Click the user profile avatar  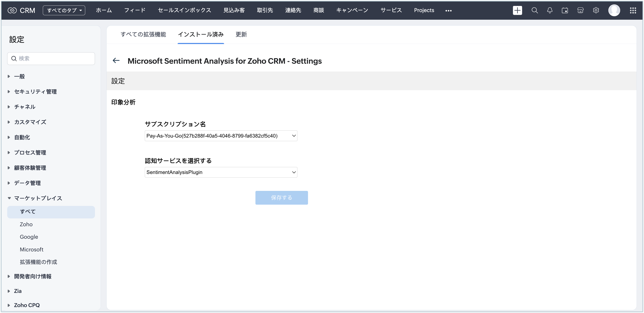point(614,10)
